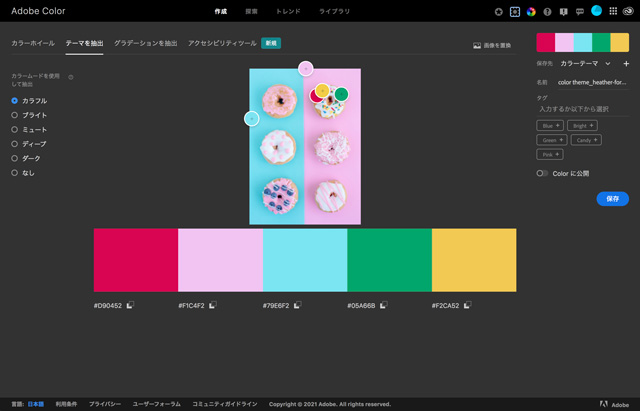Click pink color picker marker atop image
Viewport: 640px width, 411px height.
306,69
